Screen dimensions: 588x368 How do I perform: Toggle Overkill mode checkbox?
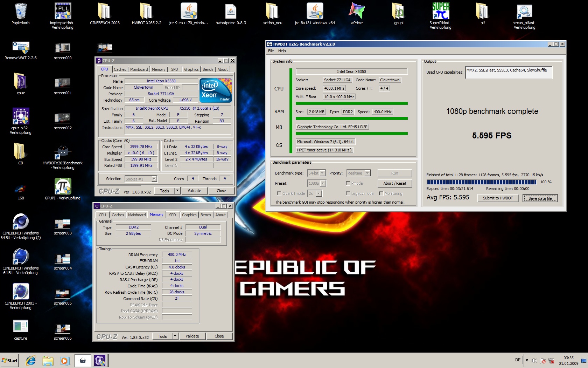click(x=279, y=193)
